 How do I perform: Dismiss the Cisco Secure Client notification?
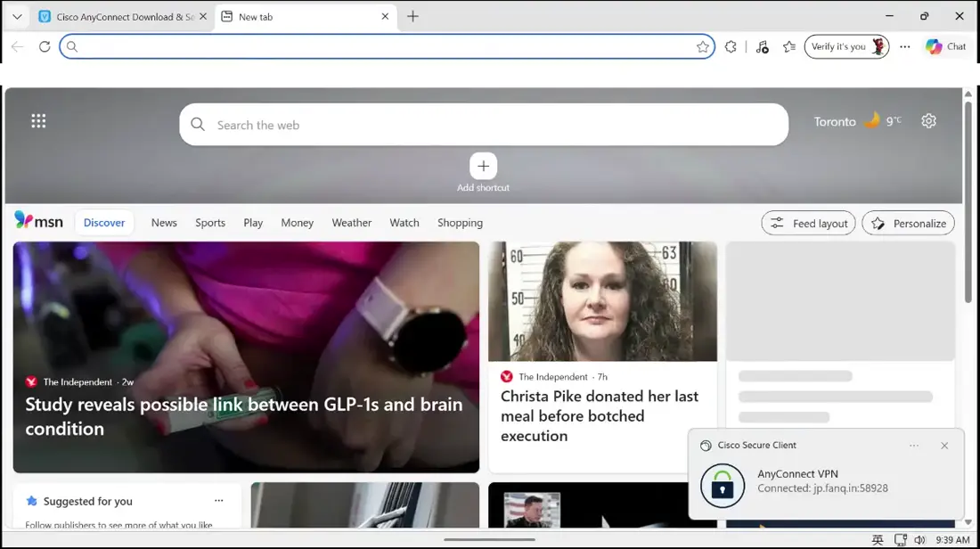click(x=944, y=446)
